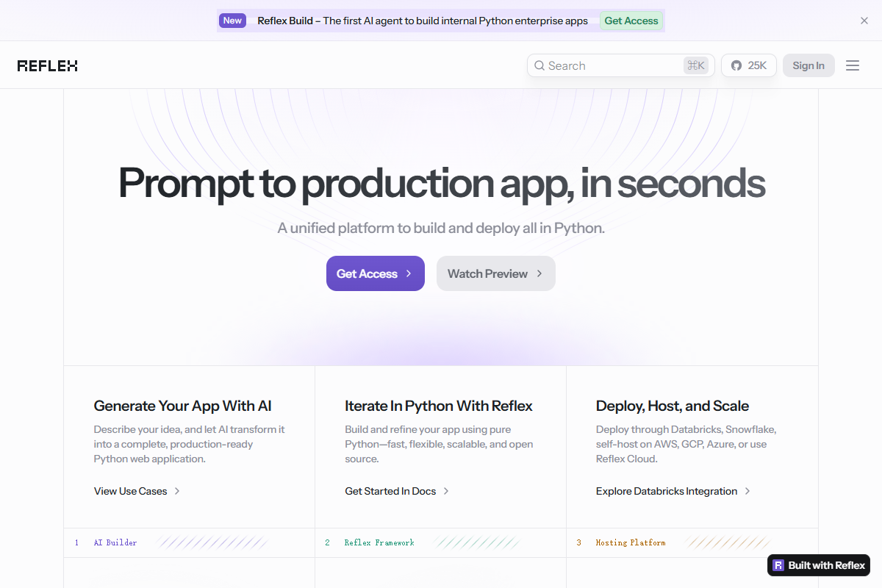Focus the Search input field
This screenshot has height=588, width=882.
pyautogui.click(x=610, y=65)
